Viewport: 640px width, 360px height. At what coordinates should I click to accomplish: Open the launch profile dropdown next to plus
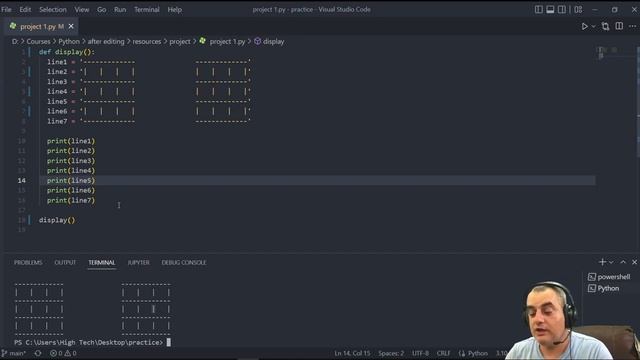pyautogui.click(x=611, y=262)
